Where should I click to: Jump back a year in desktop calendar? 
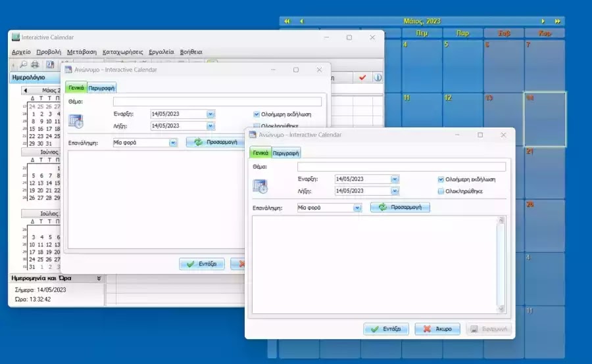[287, 21]
